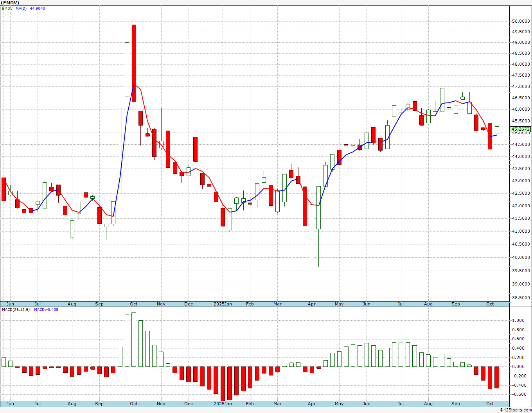The image size is (532, 413).
Task: Click the 41.0000 price axis label
Action: pos(521,231)
